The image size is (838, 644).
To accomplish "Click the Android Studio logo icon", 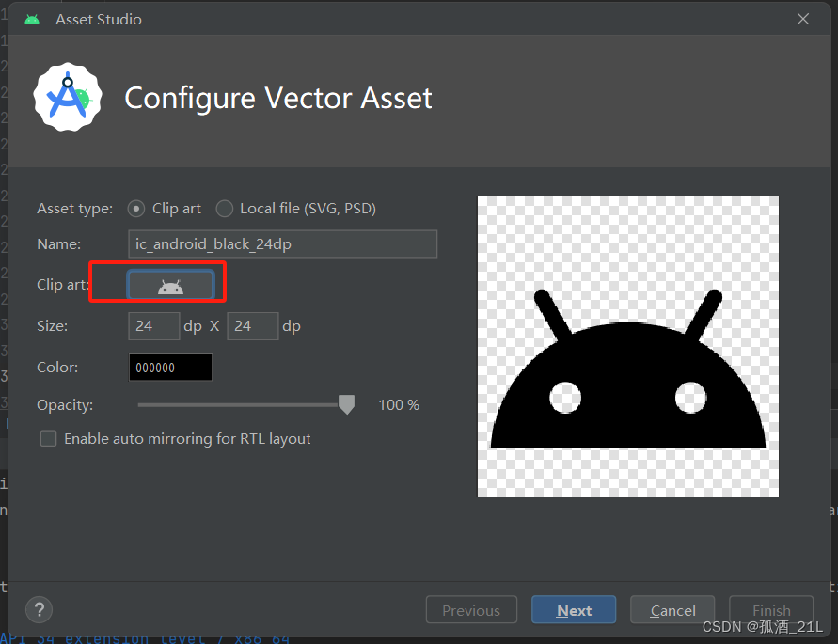I will (68, 97).
